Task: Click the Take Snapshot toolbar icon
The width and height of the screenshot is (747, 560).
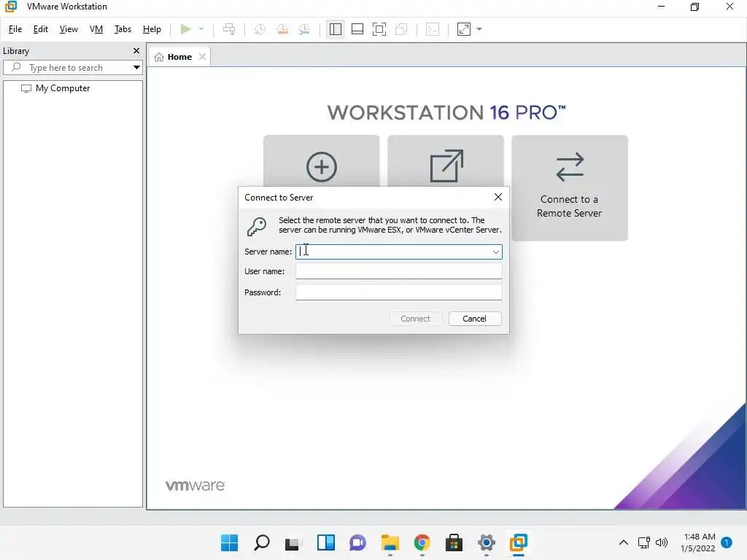Action: click(260, 29)
